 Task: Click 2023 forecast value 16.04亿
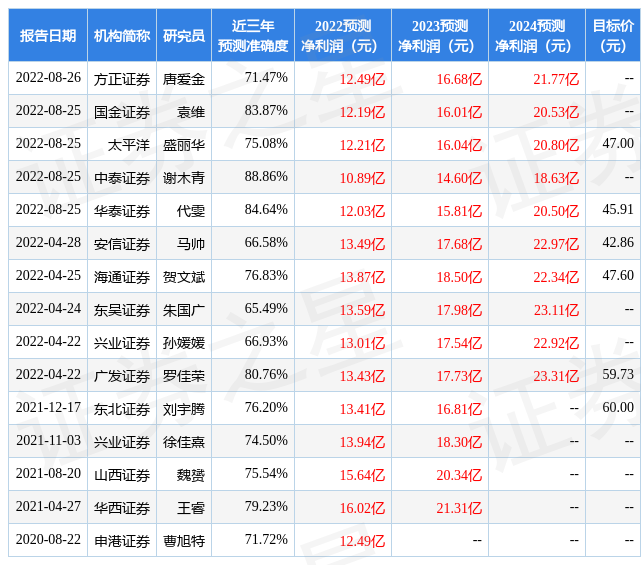(x=459, y=145)
